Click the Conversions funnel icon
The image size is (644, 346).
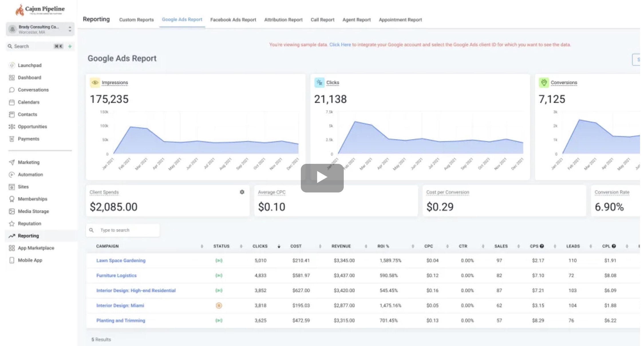click(544, 83)
